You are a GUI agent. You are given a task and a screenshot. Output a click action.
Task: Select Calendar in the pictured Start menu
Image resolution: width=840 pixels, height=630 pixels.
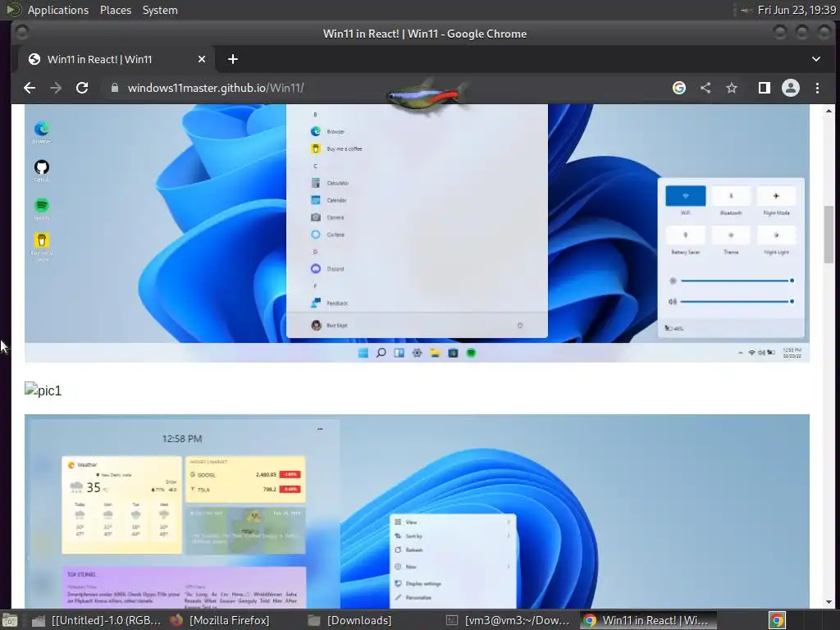[x=329, y=200]
